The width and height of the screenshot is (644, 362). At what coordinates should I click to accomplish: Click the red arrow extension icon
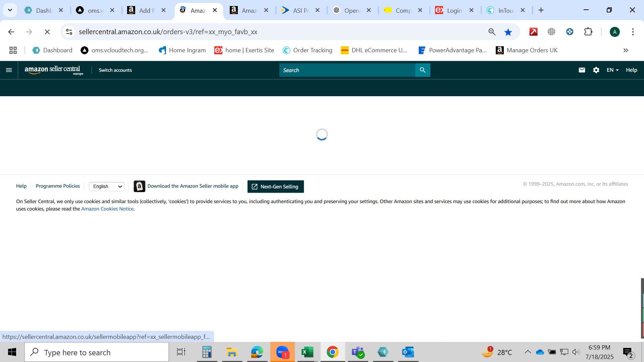coord(533,32)
